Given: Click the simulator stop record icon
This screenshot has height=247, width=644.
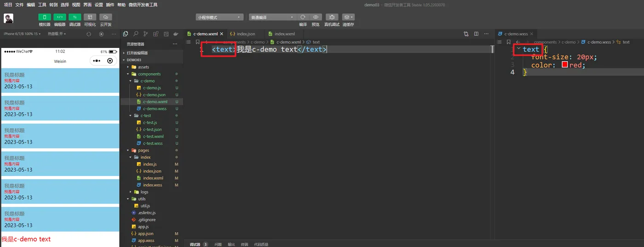Looking at the screenshot, I should point(102,34).
